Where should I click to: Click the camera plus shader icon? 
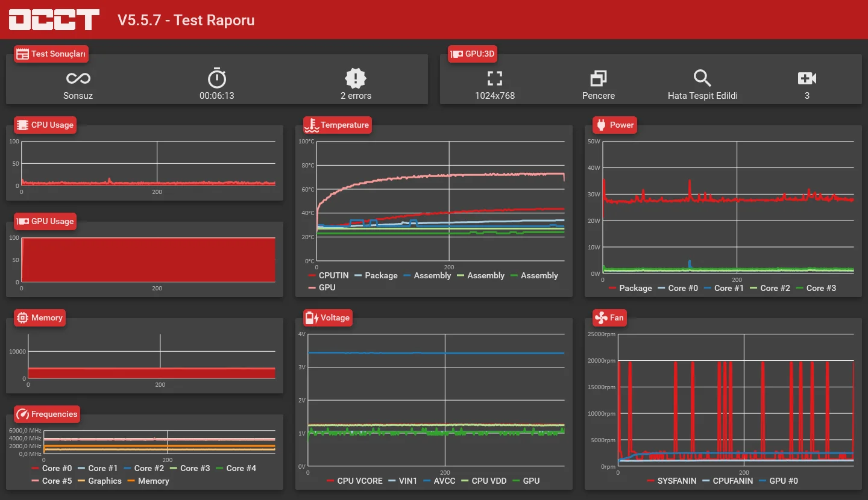[x=807, y=78]
